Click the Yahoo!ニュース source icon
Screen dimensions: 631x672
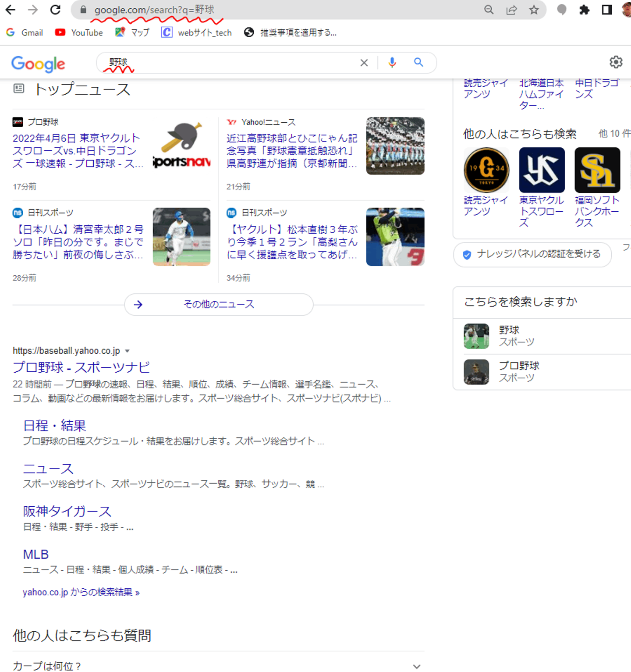coord(231,122)
